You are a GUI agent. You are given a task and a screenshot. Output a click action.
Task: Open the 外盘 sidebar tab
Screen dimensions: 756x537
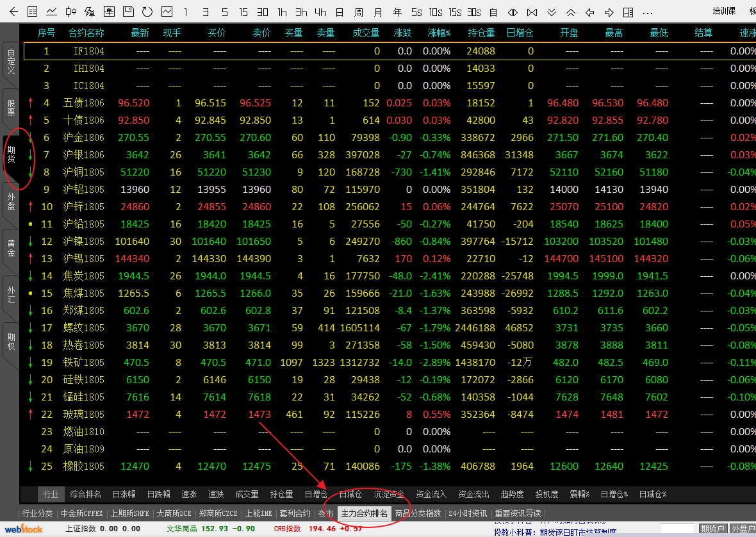point(11,200)
